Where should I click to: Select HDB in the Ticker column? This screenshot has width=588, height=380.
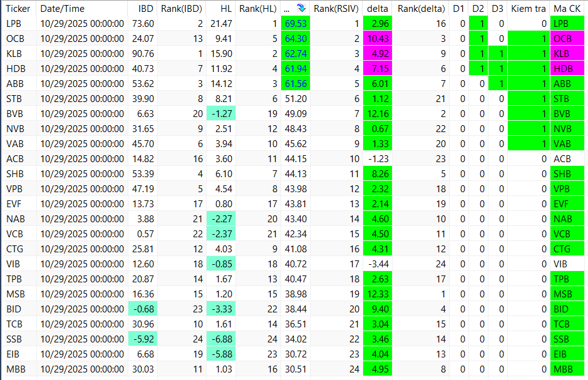coord(15,69)
